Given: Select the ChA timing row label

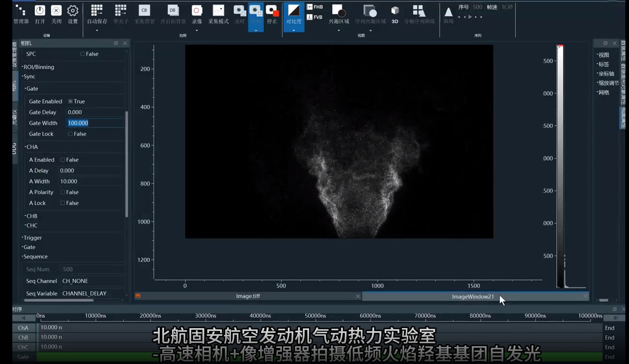Looking at the screenshot, I should (23, 328).
